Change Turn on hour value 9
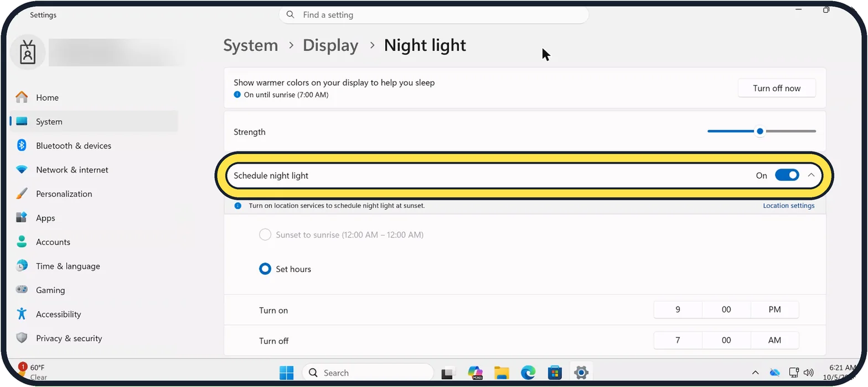The height and width of the screenshot is (387, 868). click(678, 310)
